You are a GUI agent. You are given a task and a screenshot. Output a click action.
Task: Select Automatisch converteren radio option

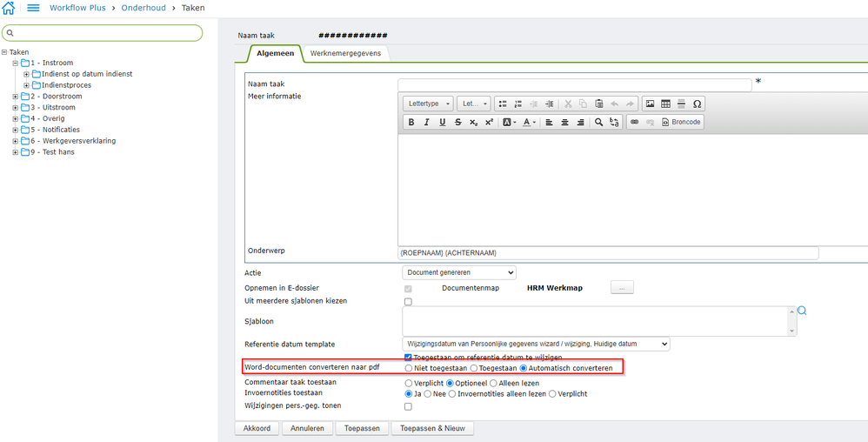click(x=523, y=368)
